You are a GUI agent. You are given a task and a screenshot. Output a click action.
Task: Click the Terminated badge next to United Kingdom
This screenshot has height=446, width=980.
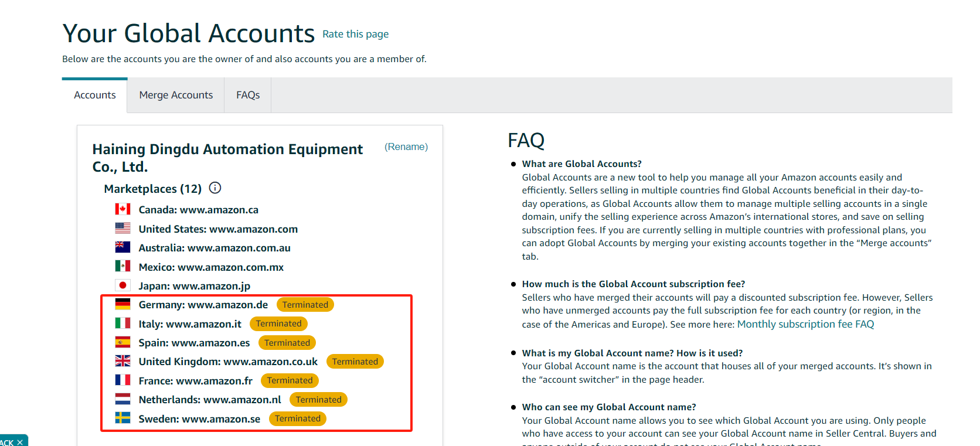click(355, 362)
